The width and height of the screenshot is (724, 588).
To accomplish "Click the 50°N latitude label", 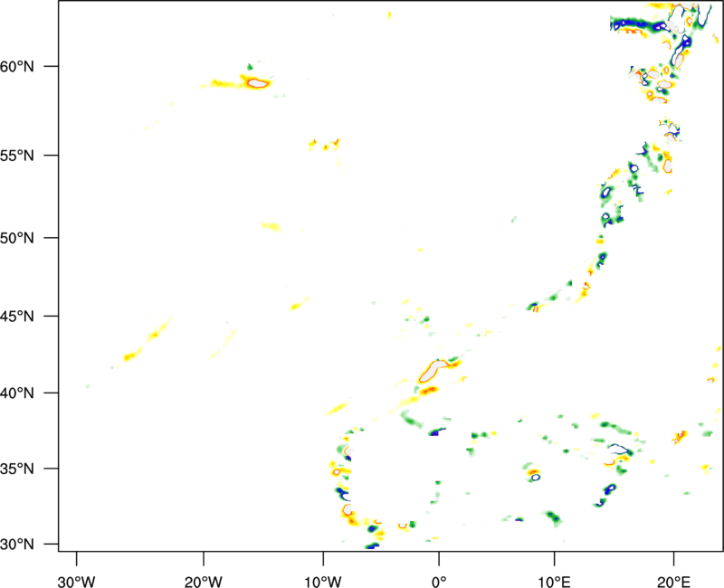I will tap(17, 238).
